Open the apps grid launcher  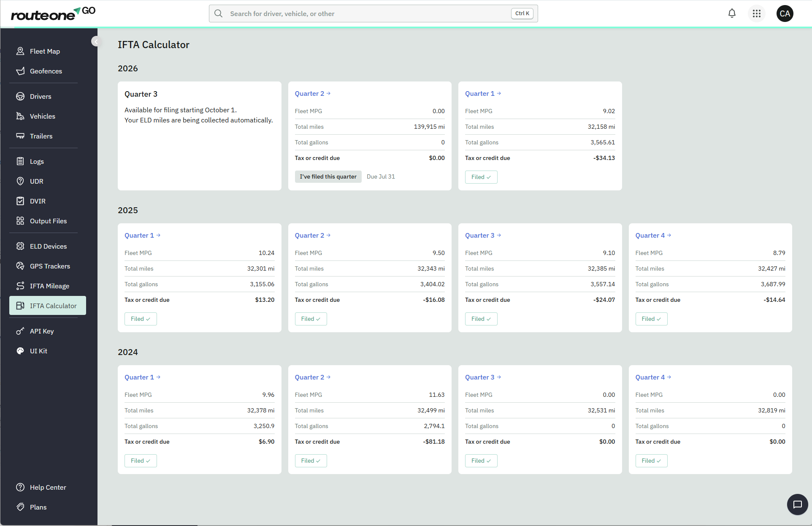coord(757,14)
